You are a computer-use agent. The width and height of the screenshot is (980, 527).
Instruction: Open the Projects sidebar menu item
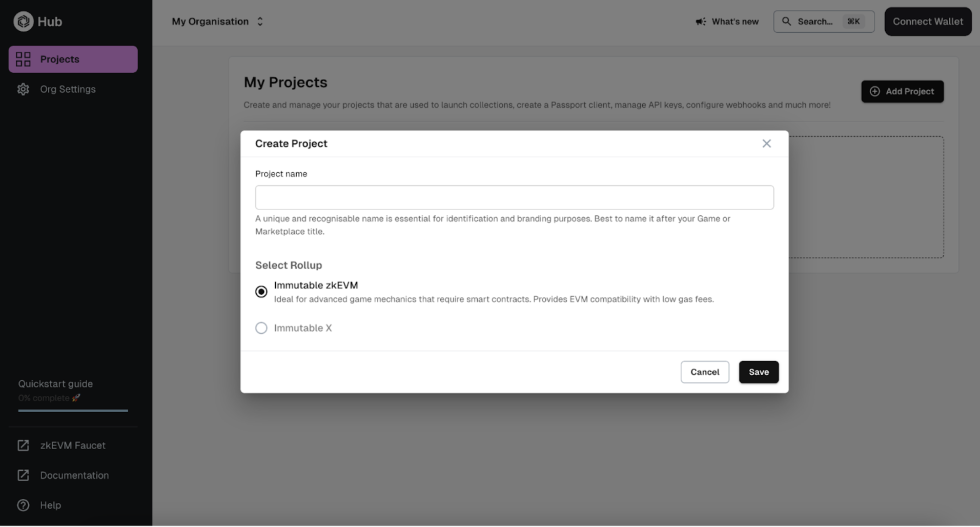pos(73,59)
